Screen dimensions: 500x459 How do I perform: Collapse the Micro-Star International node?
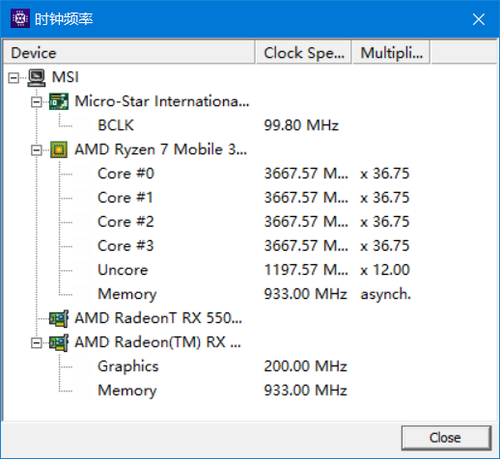tap(36, 102)
